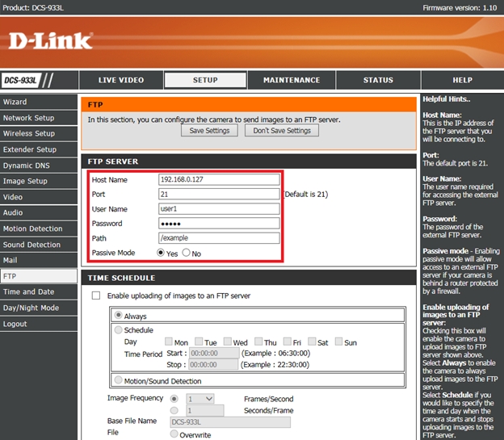Focus the Path text field
This screenshot has height=440, width=504.
[219, 238]
